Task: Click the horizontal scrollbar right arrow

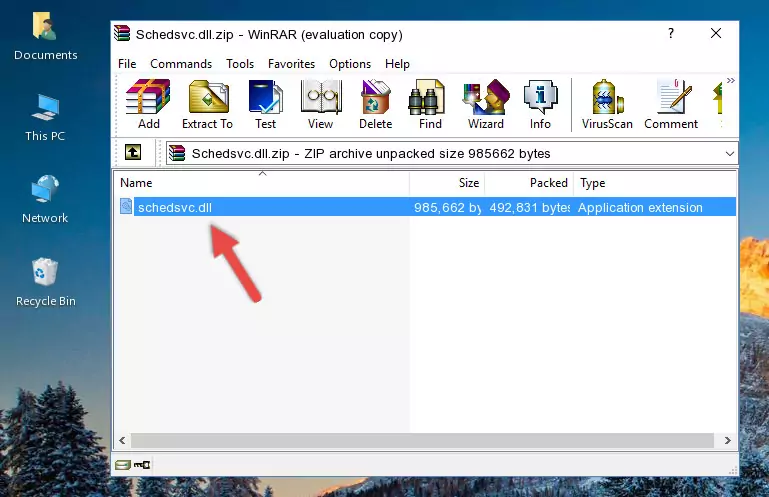Action: [728, 441]
